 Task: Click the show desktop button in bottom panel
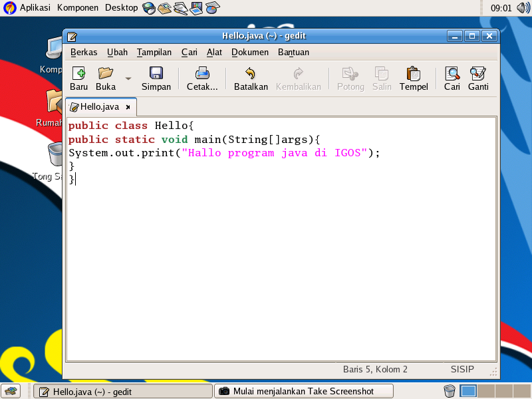coord(11,391)
